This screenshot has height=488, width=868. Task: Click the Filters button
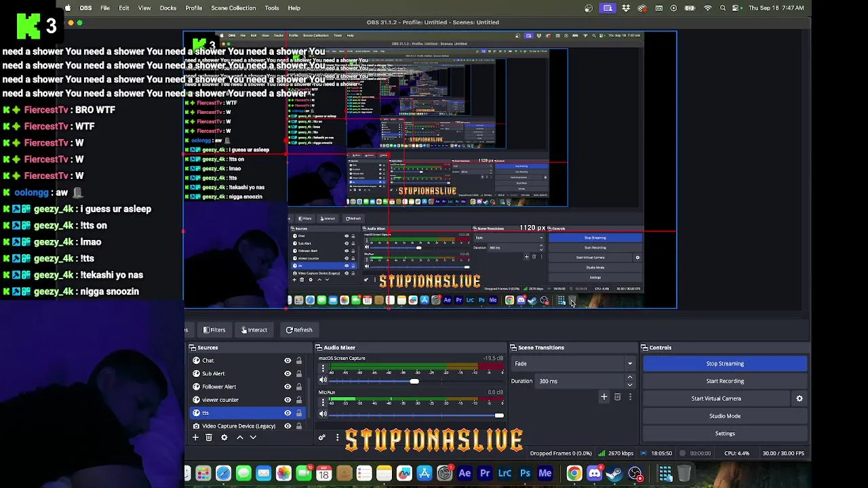coord(214,330)
